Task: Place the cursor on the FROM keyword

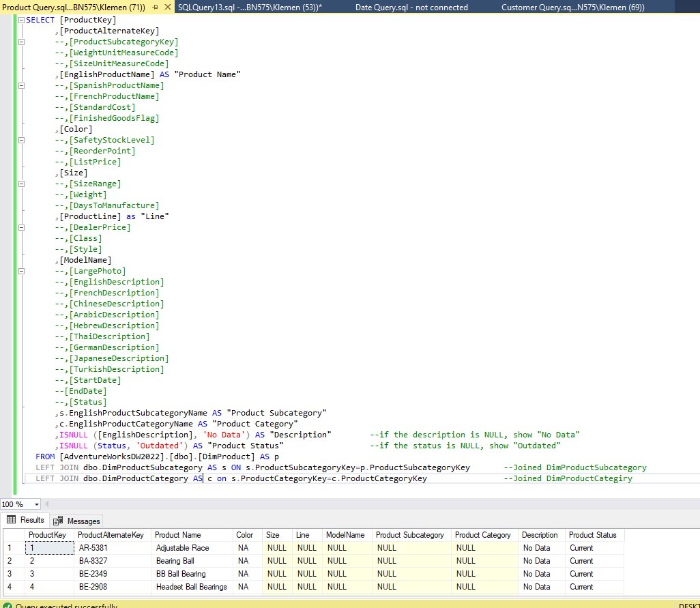Action: [x=45, y=457]
